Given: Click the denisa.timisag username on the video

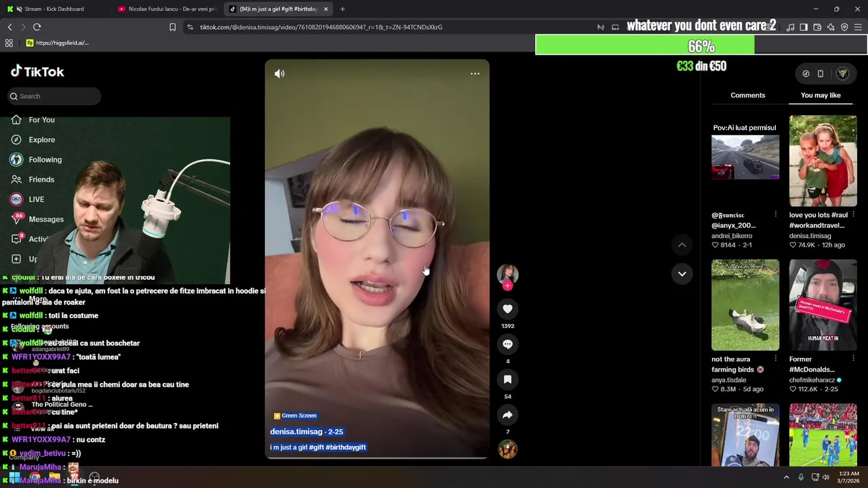Looking at the screenshot, I should pos(296,432).
